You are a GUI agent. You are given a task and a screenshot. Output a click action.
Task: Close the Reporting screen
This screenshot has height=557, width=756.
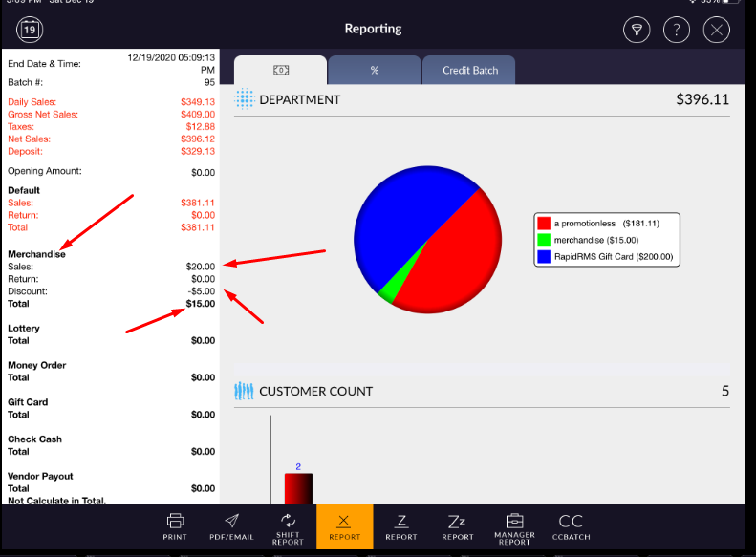click(716, 30)
